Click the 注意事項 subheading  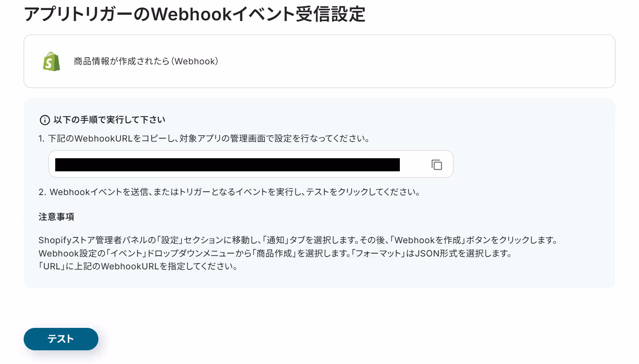pyautogui.click(x=56, y=217)
